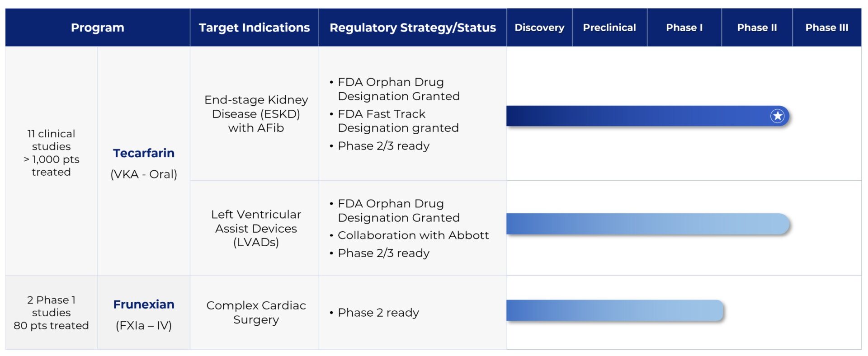Select the Discovery stage header

539,28
